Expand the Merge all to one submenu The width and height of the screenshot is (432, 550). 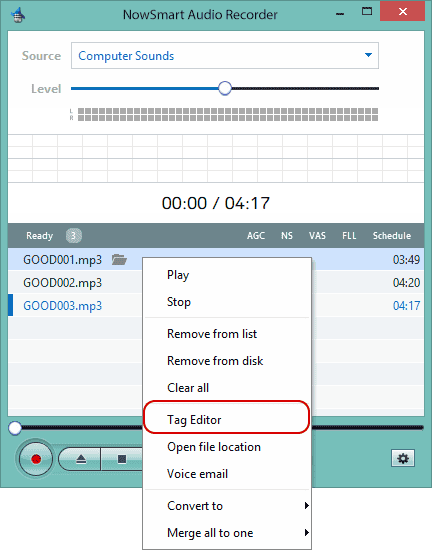(227, 533)
